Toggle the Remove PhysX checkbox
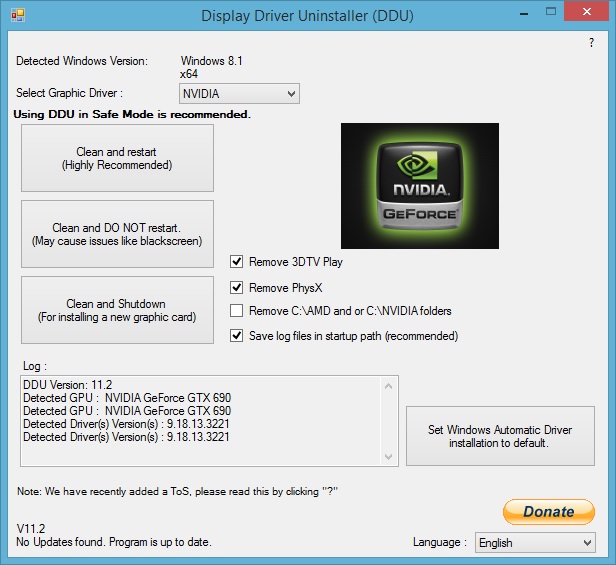Screen dimensions: 616x565 click(237, 287)
